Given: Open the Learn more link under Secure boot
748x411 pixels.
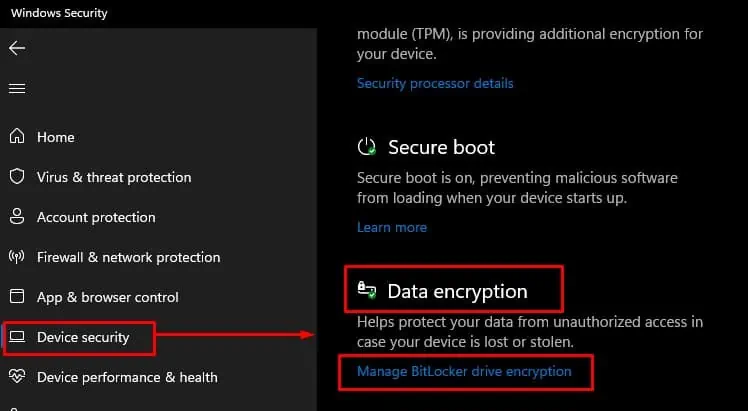Looking at the screenshot, I should click(x=392, y=227).
